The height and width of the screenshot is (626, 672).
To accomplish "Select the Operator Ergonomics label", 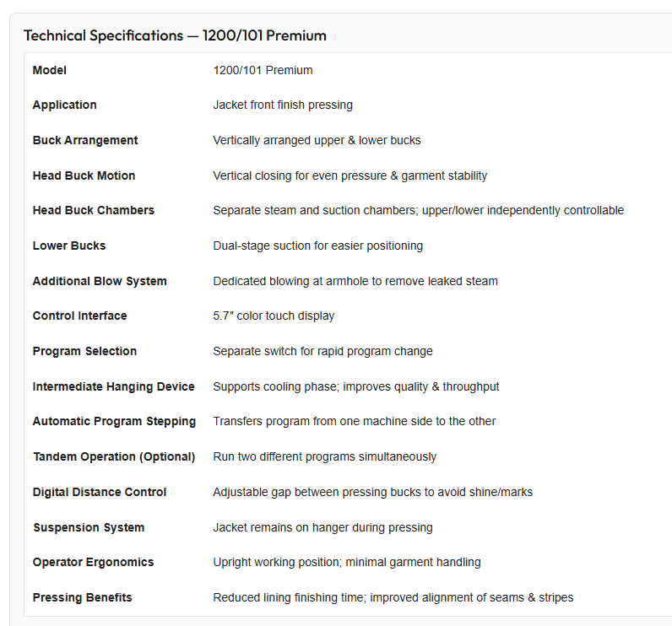I will pos(93,562).
